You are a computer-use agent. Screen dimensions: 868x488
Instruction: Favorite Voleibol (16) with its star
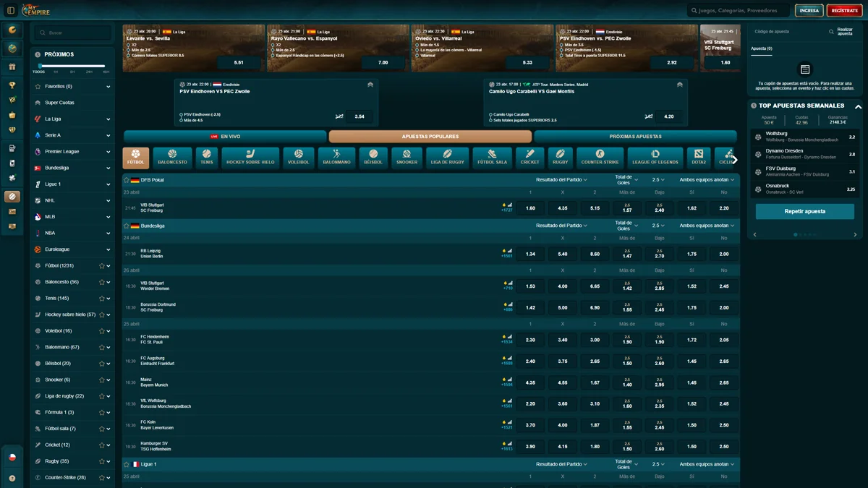pyautogui.click(x=102, y=330)
